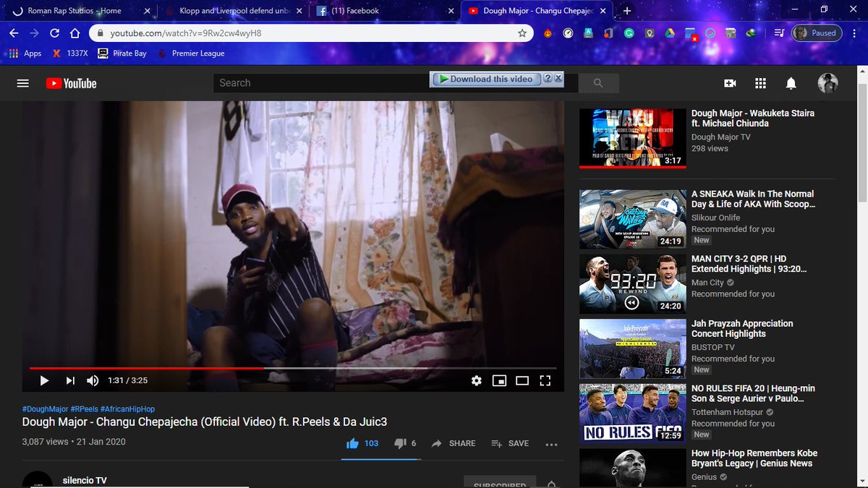Open the silencio TV channel
This screenshot has height=488, width=868.
click(x=85, y=480)
